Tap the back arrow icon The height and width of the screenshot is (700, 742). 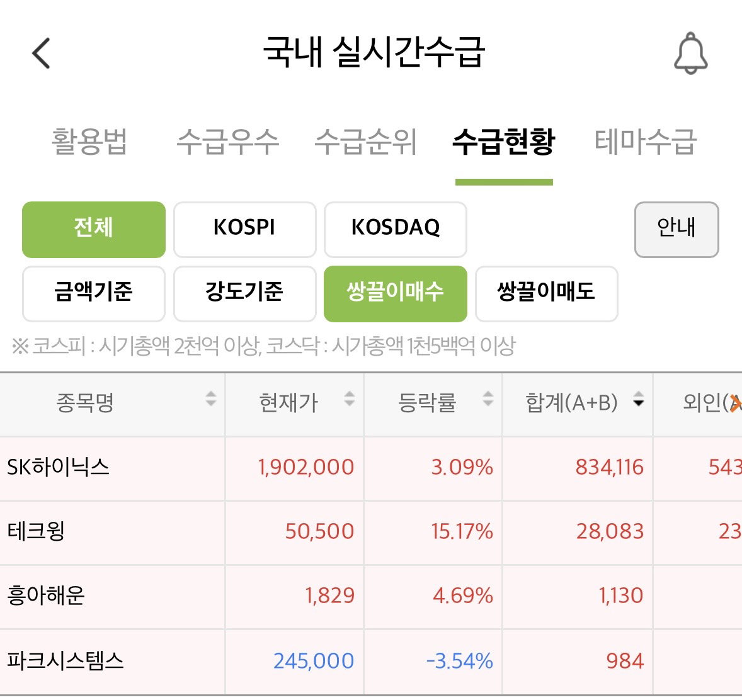point(41,53)
